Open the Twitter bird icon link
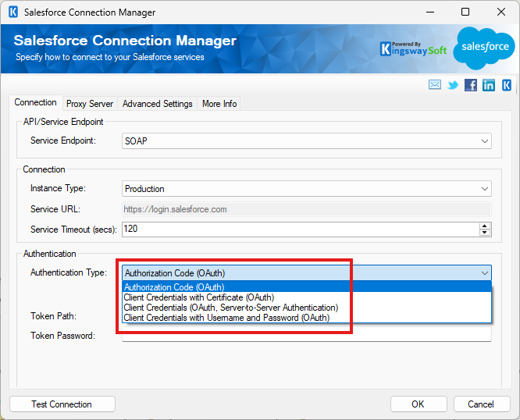 (x=453, y=85)
